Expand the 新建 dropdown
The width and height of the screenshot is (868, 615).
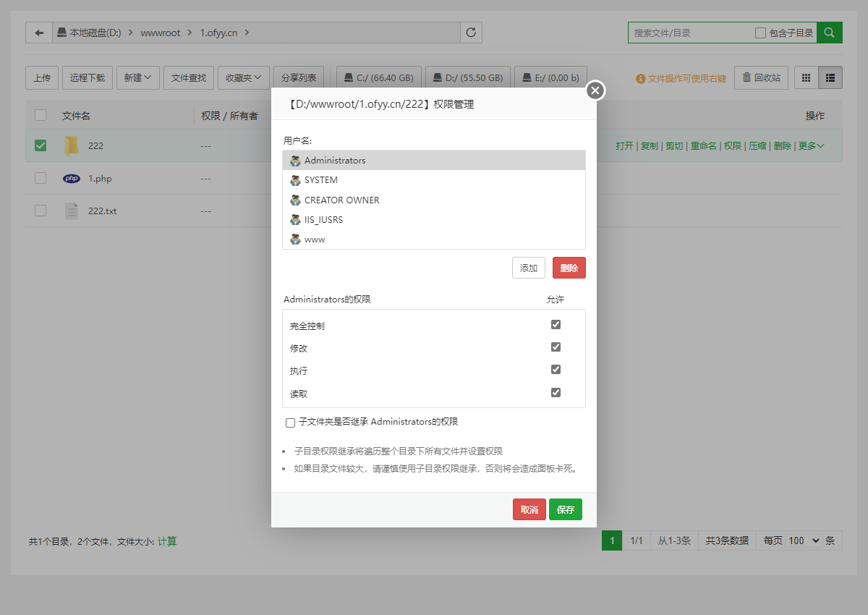[x=137, y=77]
